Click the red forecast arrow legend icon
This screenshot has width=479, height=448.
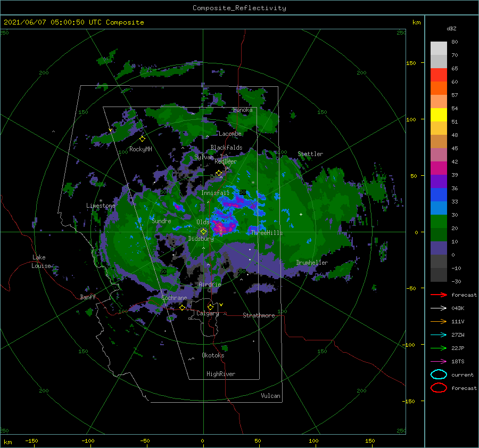click(439, 295)
